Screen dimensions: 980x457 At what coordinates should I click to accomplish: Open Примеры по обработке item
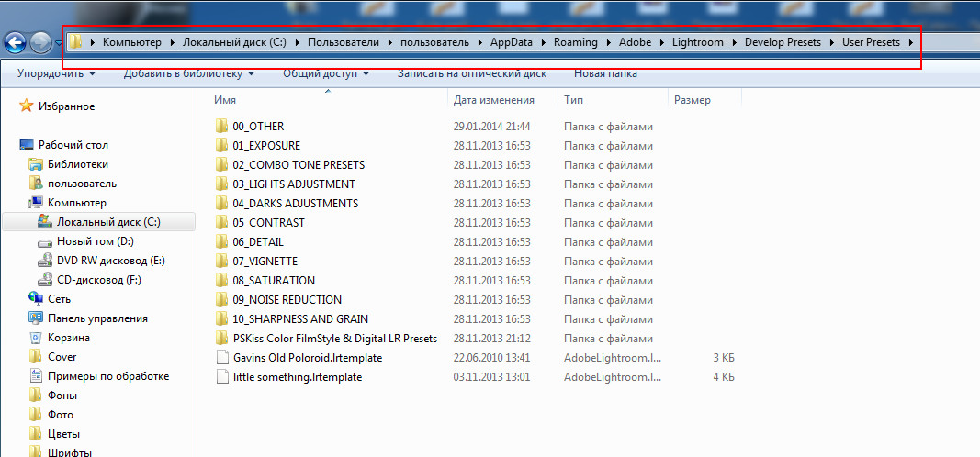[x=108, y=376]
